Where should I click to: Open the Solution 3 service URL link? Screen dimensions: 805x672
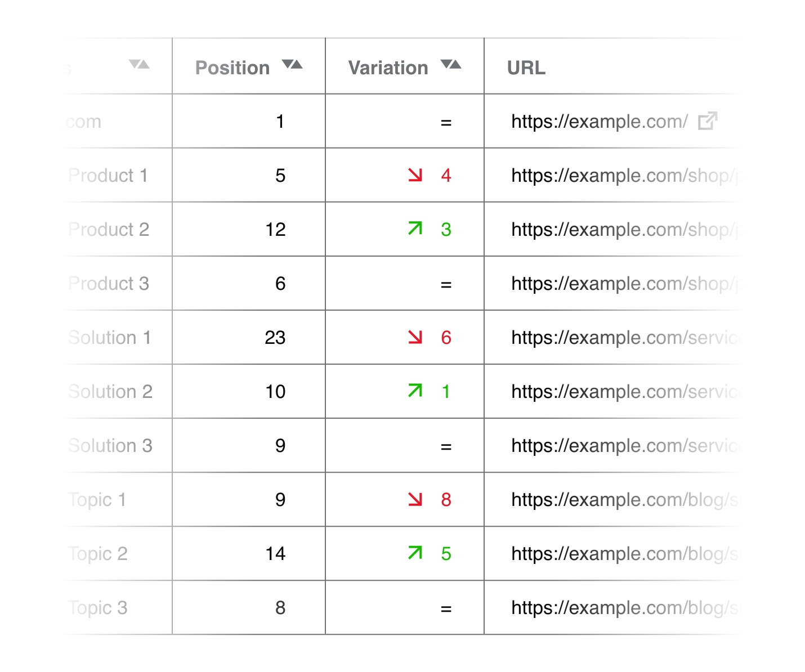click(626, 446)
